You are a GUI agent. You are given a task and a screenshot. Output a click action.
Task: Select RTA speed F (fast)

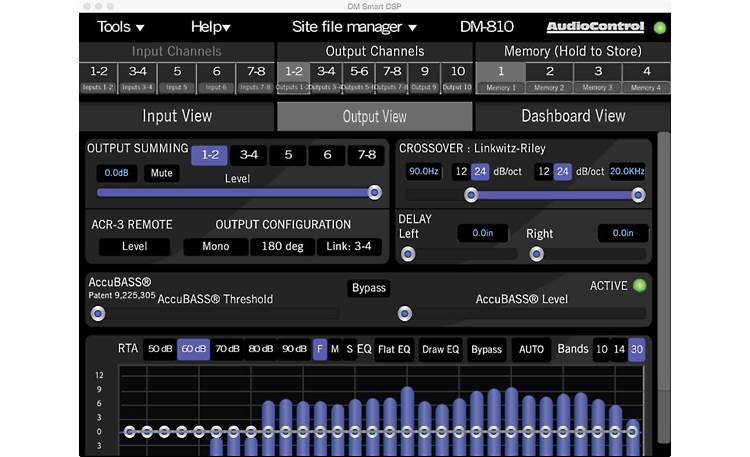[320, 349]
